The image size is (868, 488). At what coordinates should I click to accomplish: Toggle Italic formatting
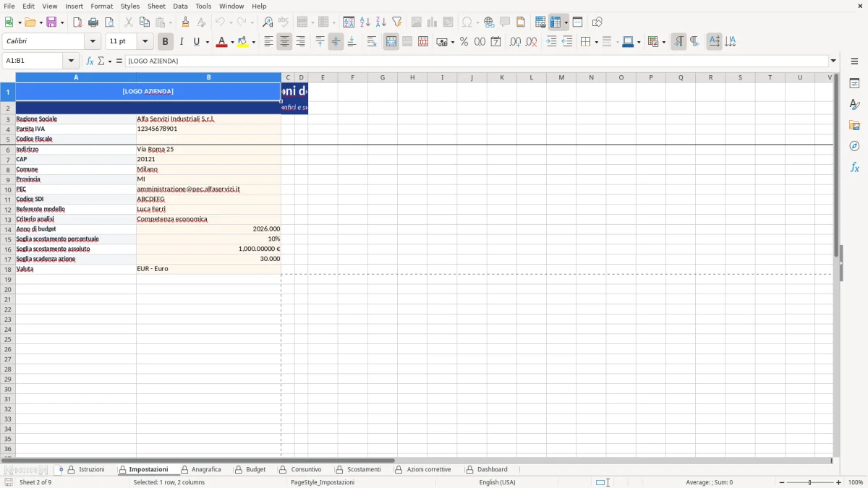tap(182, 42)
